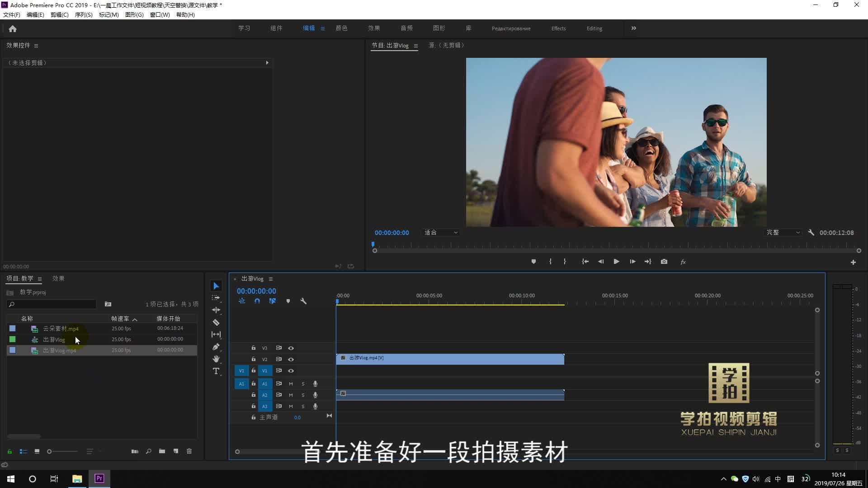The width and height of the screenshot is (868, 488).
Task: Select the Selection tool arrow
Action: point(216,286)
